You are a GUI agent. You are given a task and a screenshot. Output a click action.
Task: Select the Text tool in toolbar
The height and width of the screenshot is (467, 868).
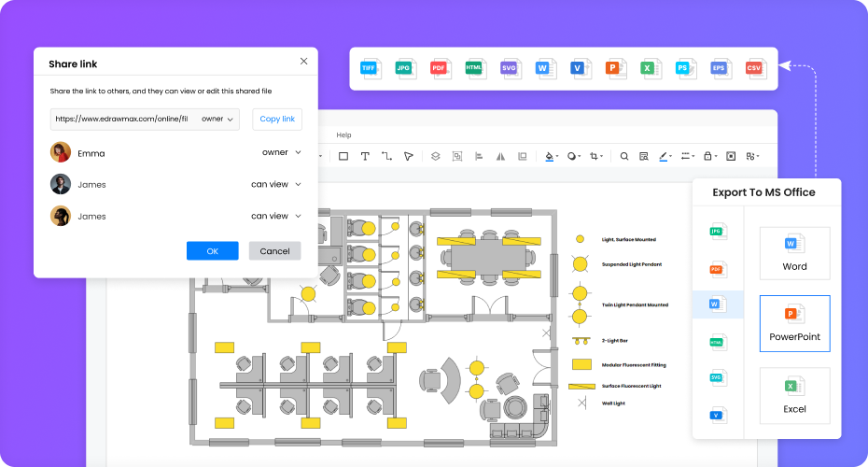coord(365,156)
